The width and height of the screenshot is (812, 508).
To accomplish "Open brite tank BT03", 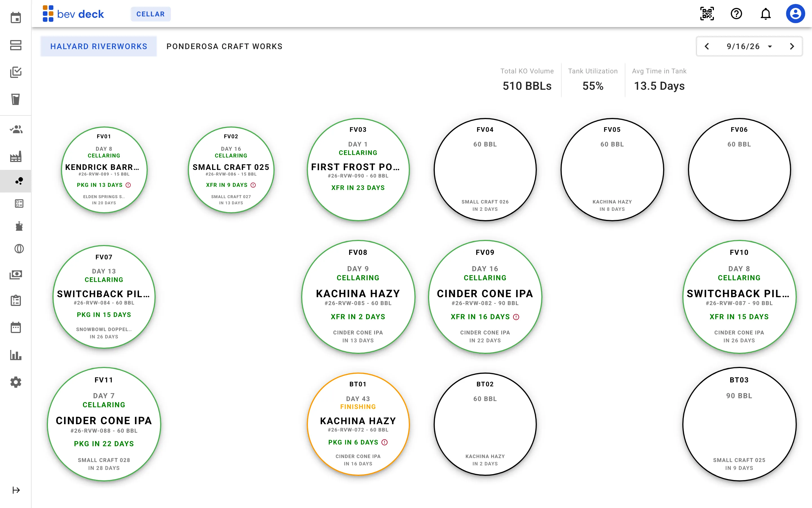I will click(x=739, y=424).
